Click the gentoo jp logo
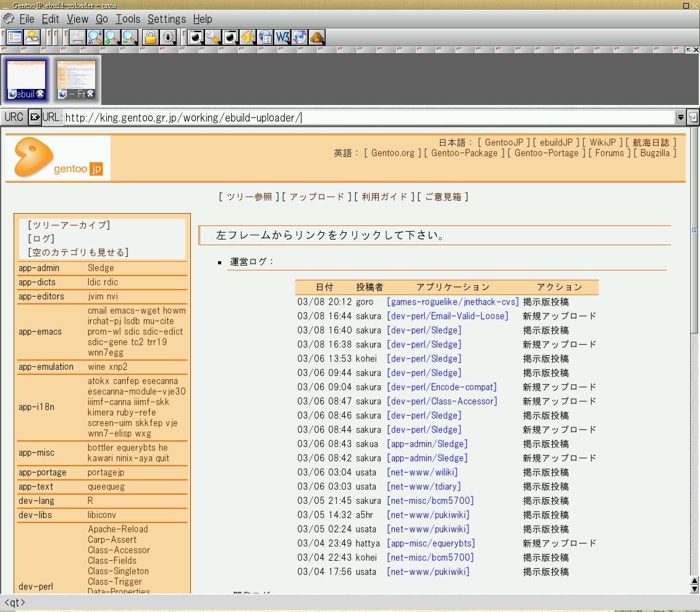 (x=58, y=157)
